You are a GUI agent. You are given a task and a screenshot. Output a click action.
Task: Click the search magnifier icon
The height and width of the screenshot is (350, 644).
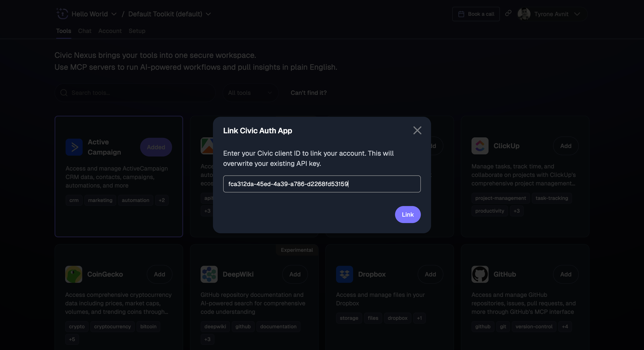(x=64, y=93)
